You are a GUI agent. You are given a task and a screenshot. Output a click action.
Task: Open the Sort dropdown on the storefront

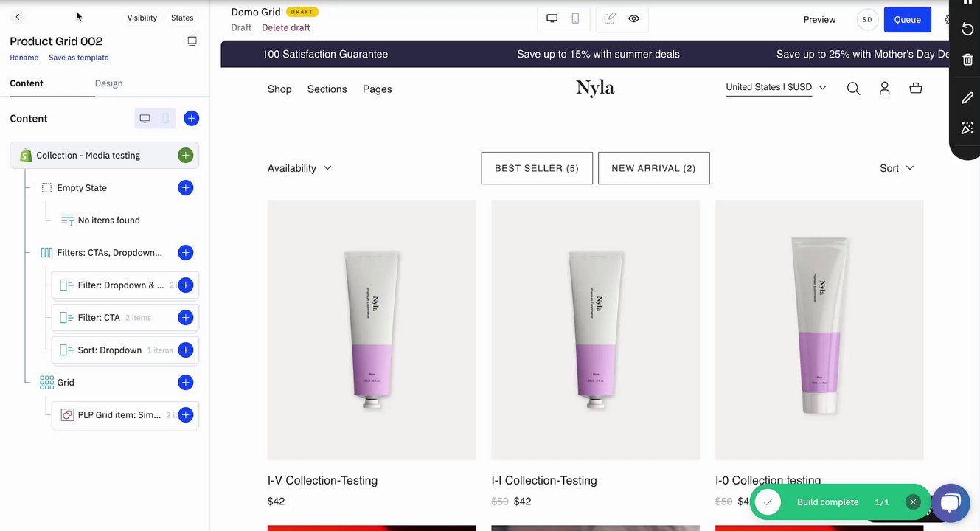(897, 168)
